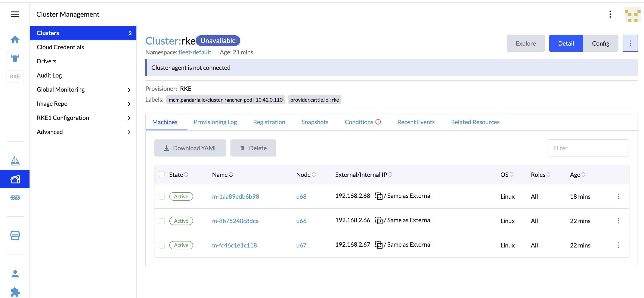Focus the Filter input field

pyautogui.click(x=588, y=148)
